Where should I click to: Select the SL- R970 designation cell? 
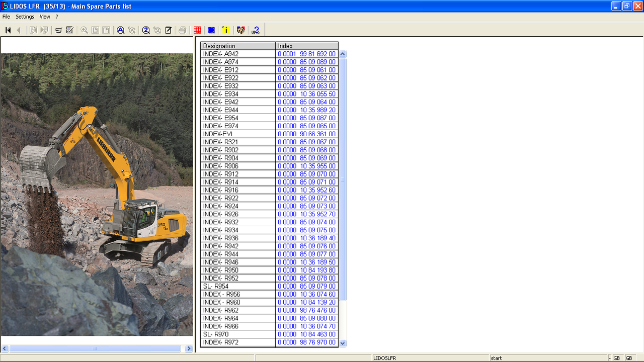[238, 334]
